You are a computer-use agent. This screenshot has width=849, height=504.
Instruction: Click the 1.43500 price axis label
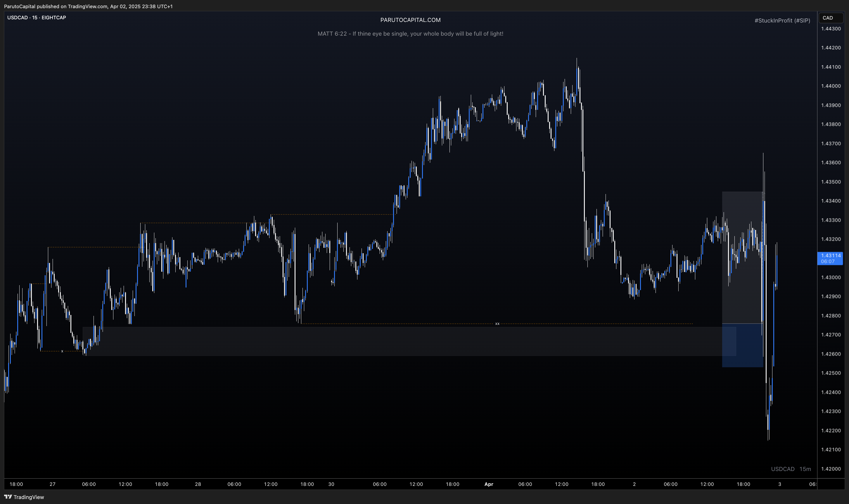tap(831, 182)
